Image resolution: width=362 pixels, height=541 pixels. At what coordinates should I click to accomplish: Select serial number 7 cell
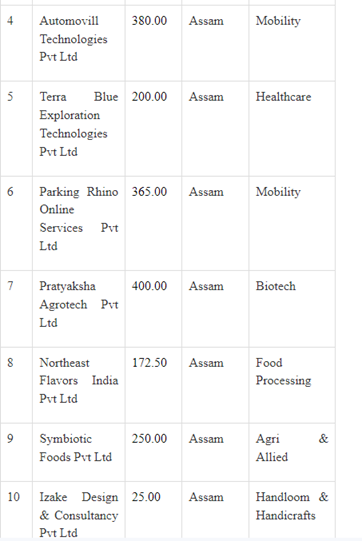[16, 309]
